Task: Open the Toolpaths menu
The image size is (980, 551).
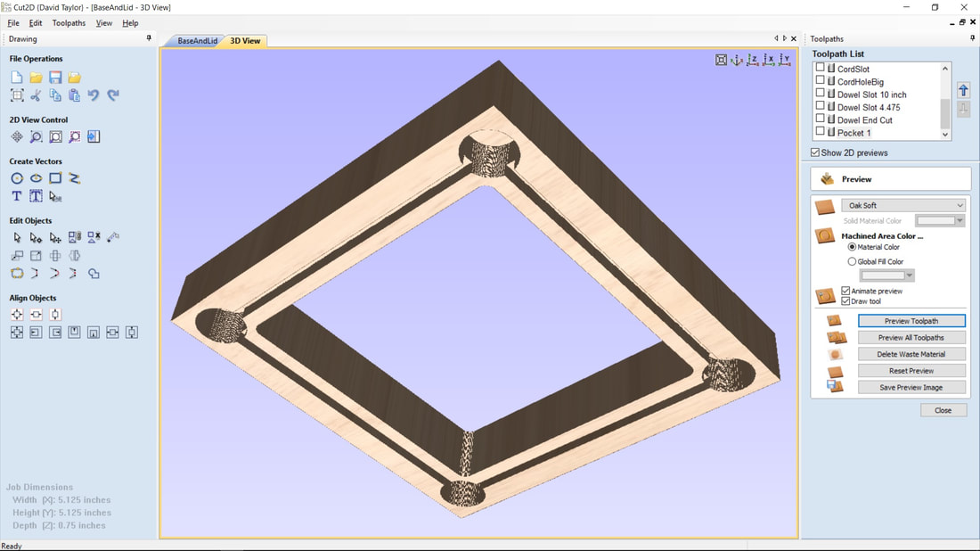Action: (69, 23)
